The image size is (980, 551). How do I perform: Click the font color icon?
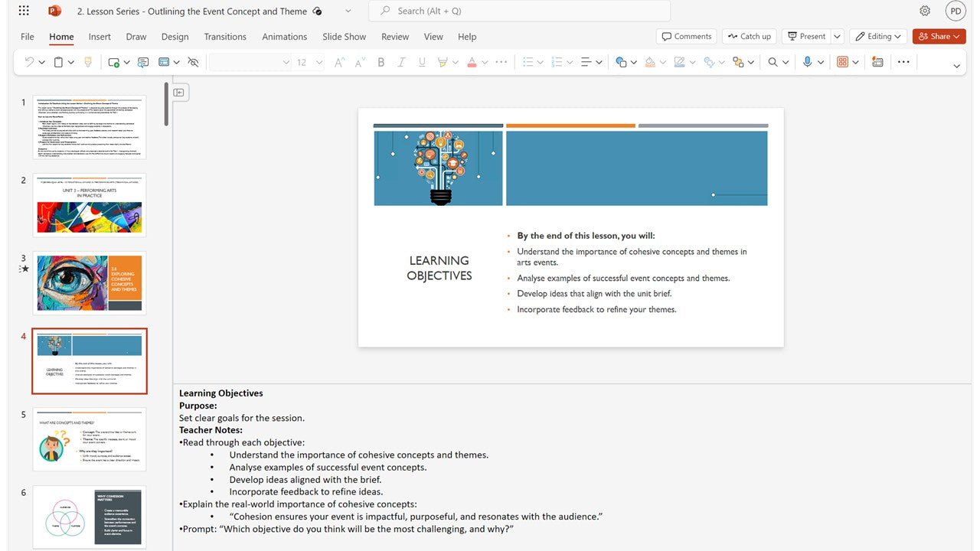click(x=472, y=63)
